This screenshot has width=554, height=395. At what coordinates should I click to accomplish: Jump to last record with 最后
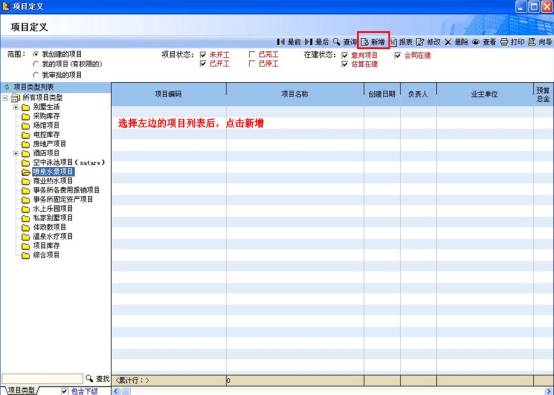pos(317,42)
